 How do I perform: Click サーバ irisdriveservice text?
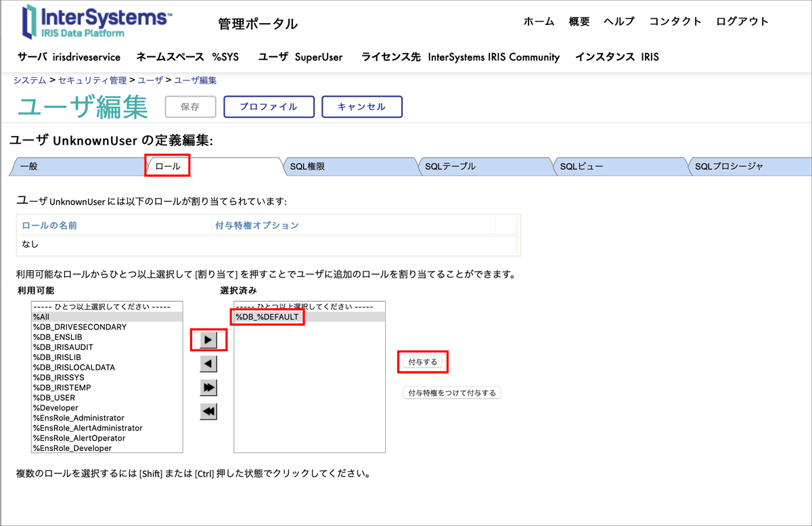click(69, 57)
